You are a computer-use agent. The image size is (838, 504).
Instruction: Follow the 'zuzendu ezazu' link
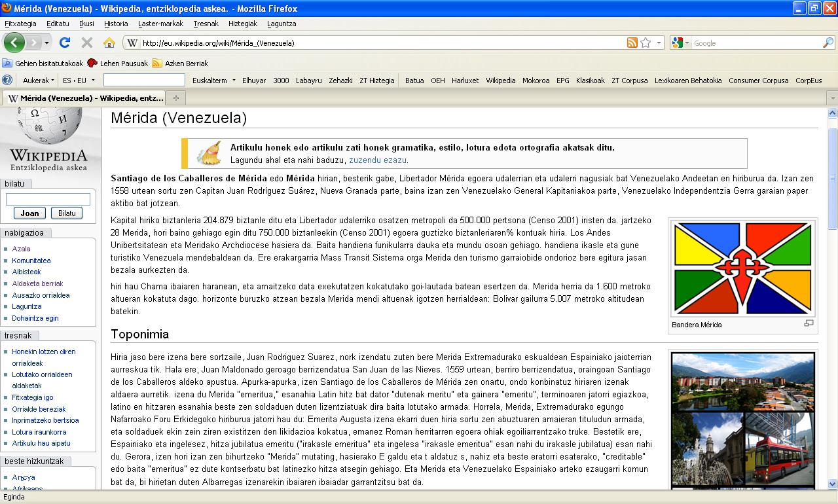click(378, 160)
